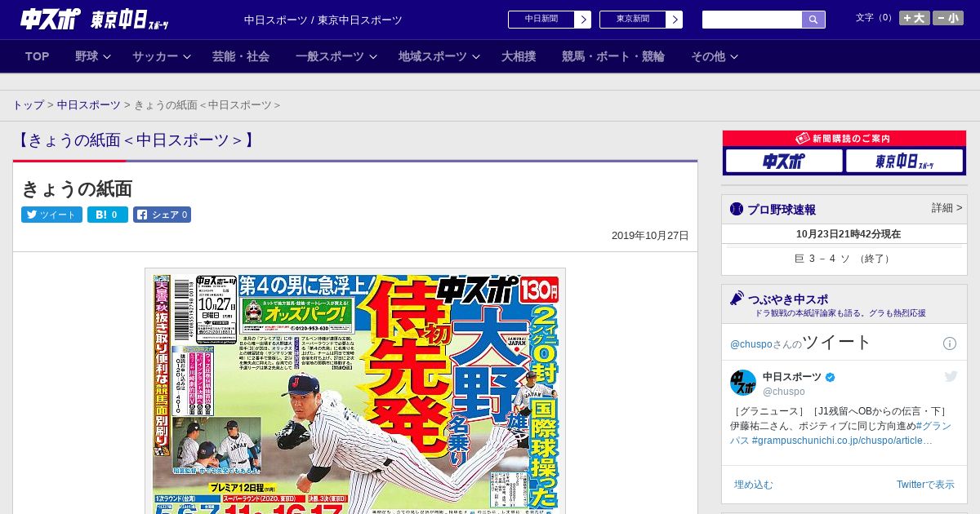Expand the 野球 menu dropdown
Screen dimensions: 980x514
pos(93,56)
